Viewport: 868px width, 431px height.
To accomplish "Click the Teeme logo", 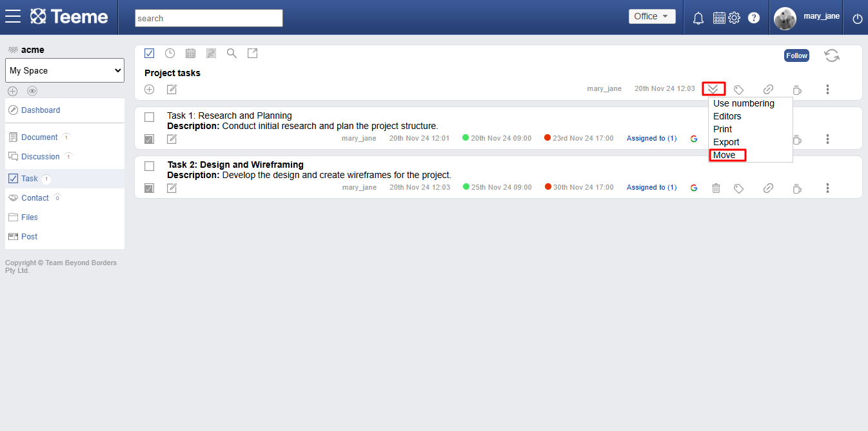I will point(69,17).
